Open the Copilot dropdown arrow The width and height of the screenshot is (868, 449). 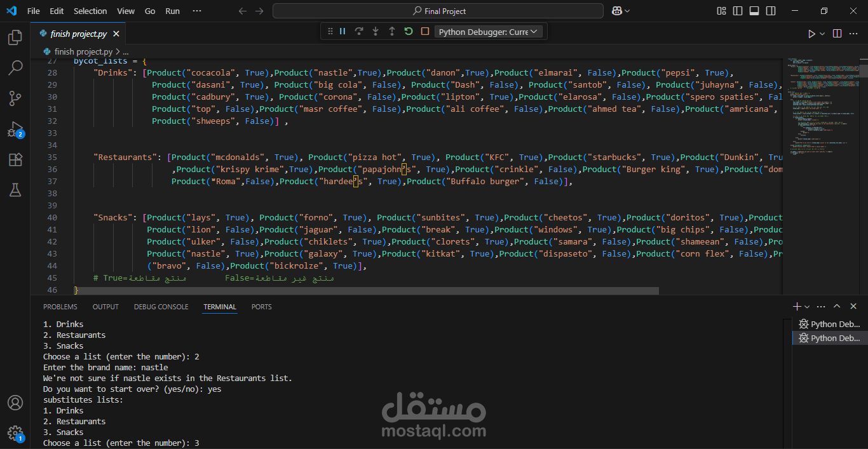[x=627, y=11]
